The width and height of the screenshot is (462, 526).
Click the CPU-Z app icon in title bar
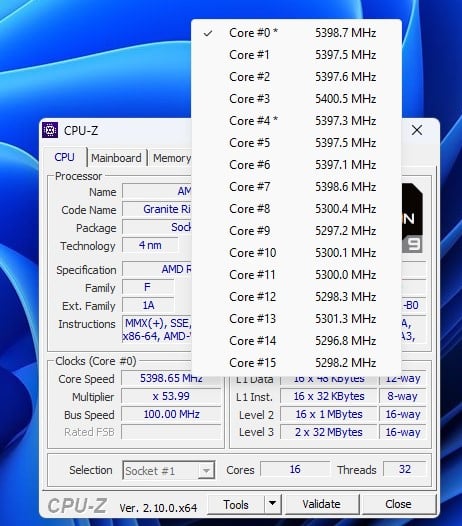(x=50, y=130)
